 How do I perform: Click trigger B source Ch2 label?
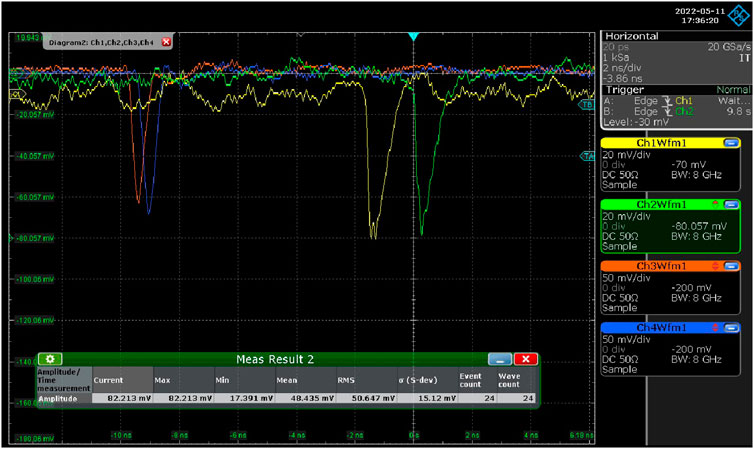coord(684,112)
